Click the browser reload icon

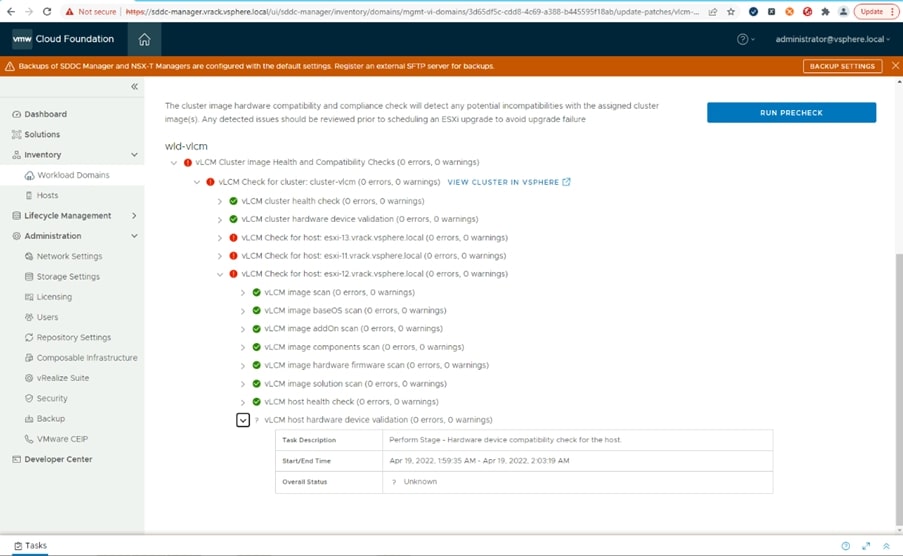[x=47, y=11]
